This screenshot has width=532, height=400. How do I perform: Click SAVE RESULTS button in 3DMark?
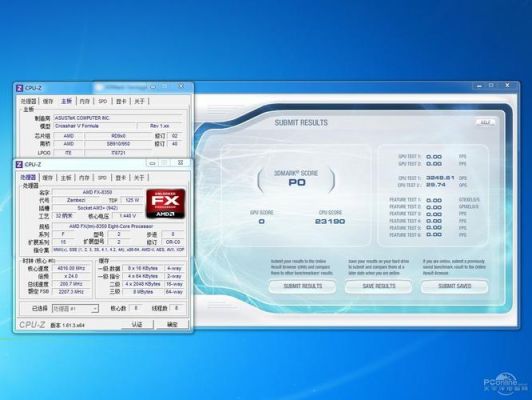coord(379,286)
